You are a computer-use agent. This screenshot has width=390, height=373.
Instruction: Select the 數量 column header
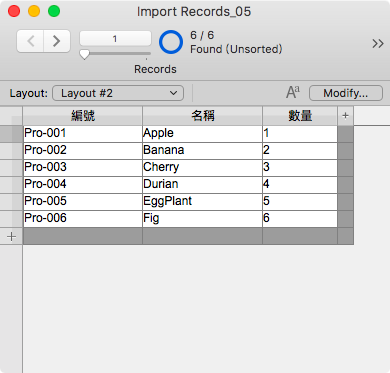pyautogui.click(x=300, y=116)
